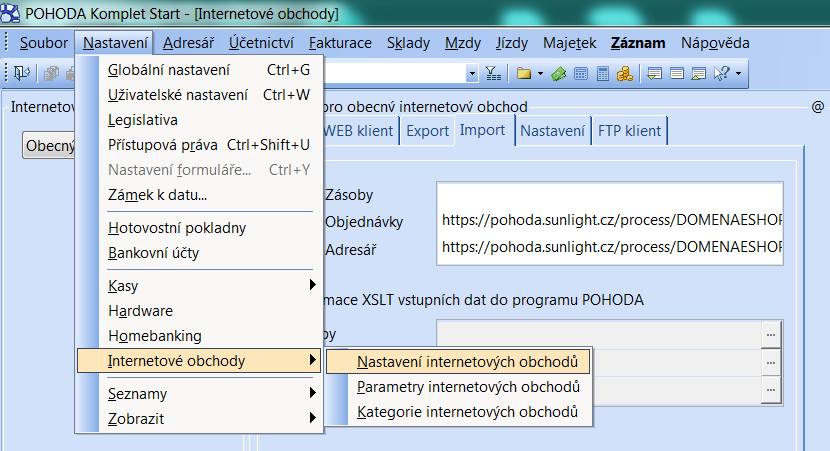This screenshot has width=830, height=451.
Task: Open the Majetek menu
Action: 570,43
